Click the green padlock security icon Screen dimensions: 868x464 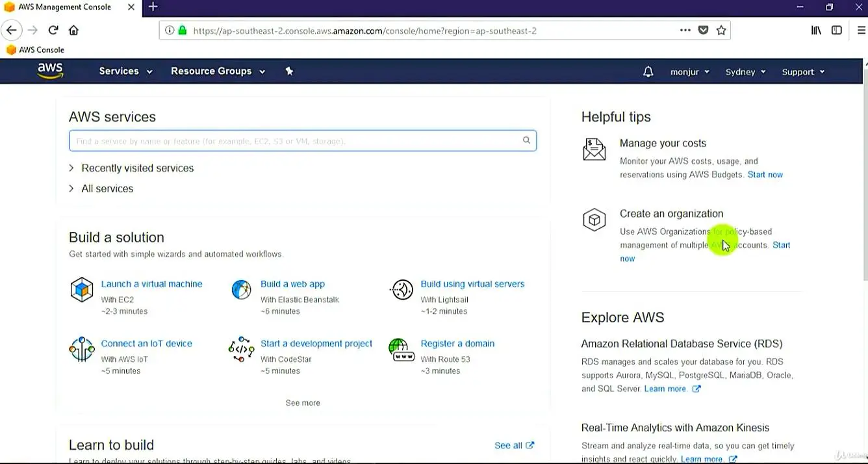pyautogui.click(x=183, y=30)
